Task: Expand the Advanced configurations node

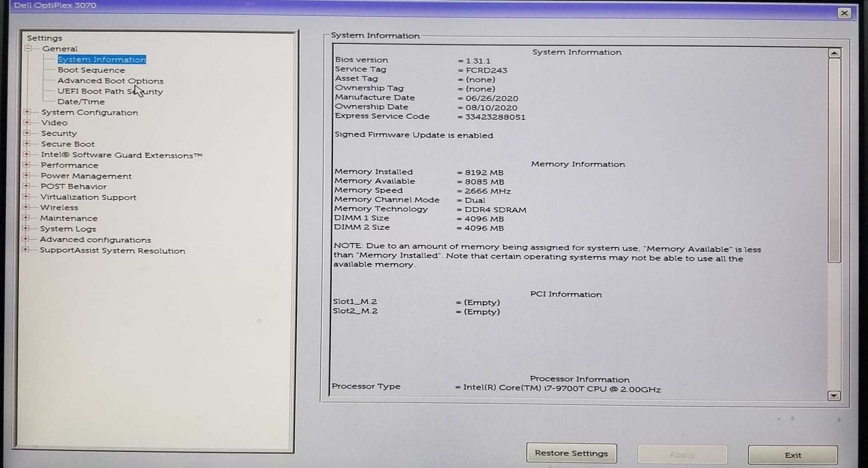Action: (x=27, y=239)
